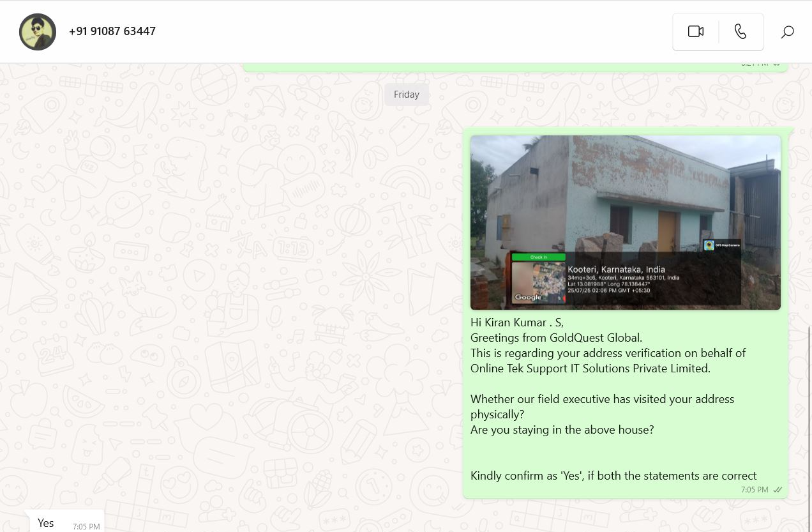The width and height of the screenshot is (812, 532).
Task: Click the double-check read receipt at 7:05 PM
Action: pos(778,490)
